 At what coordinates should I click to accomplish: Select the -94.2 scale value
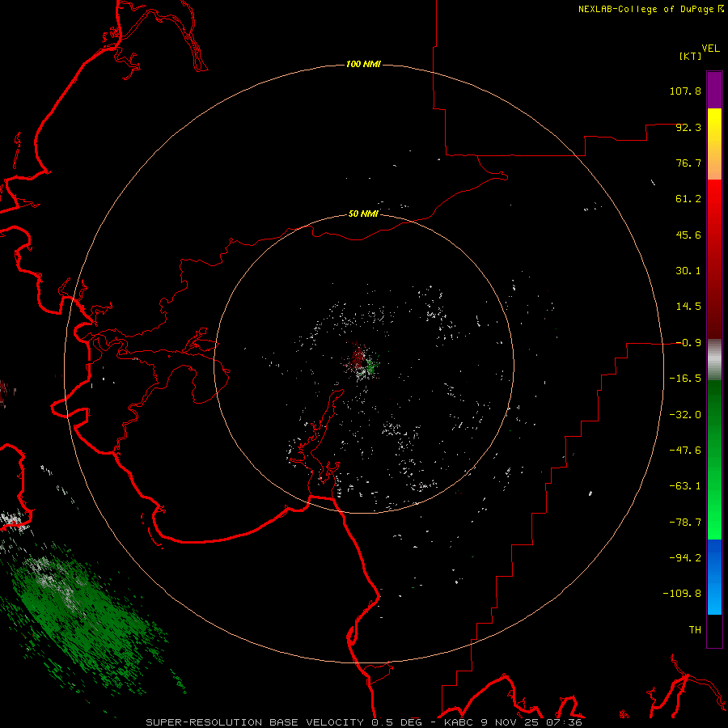(685, 557)
